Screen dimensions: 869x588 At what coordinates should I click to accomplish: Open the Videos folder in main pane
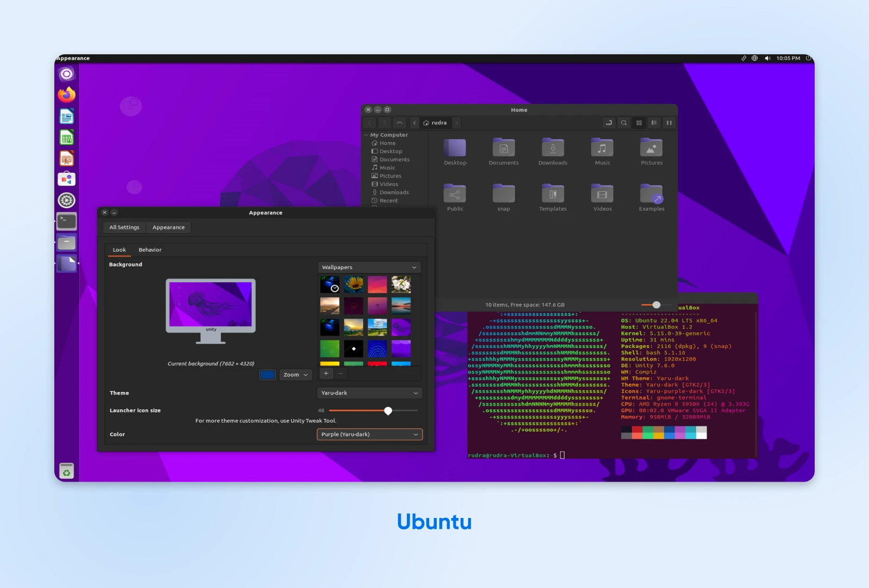click(602, 198)
